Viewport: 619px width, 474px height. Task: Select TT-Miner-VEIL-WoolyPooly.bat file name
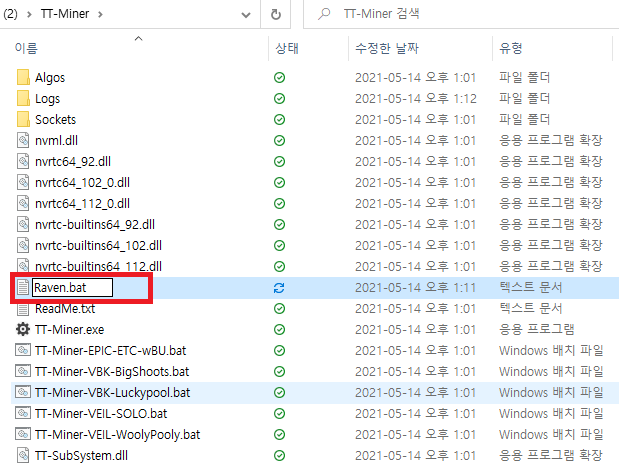[x=117, y=435]
